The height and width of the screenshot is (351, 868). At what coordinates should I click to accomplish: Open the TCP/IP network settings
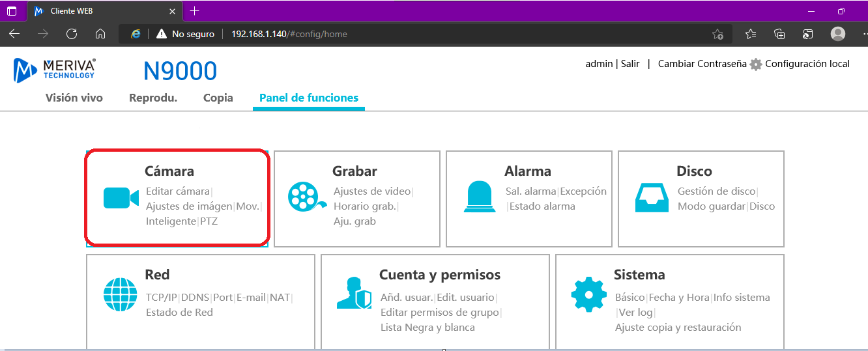pos(161,298)
